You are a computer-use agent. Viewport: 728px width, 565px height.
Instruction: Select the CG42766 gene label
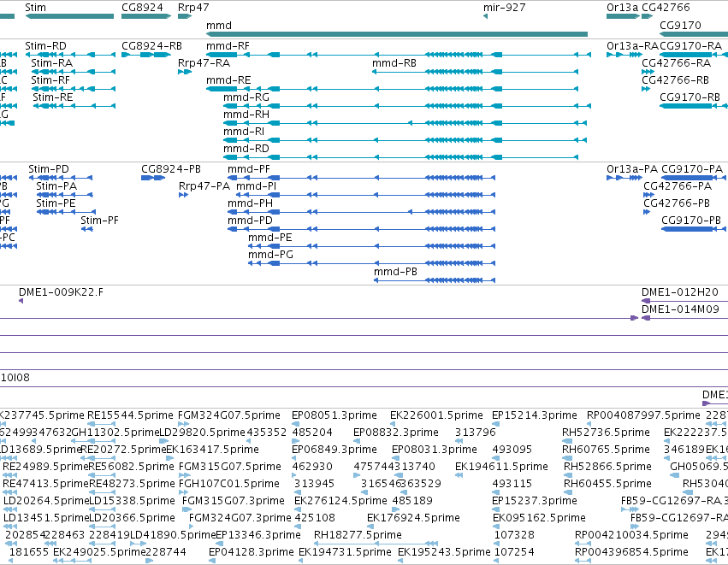click(x=666, y=8)
